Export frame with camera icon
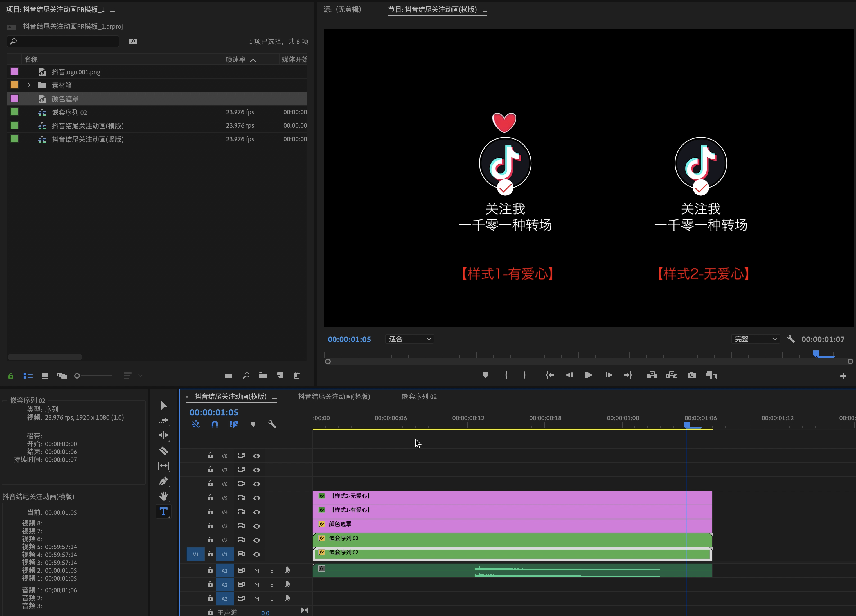This screenshot has width=856, height=616. 691,375
